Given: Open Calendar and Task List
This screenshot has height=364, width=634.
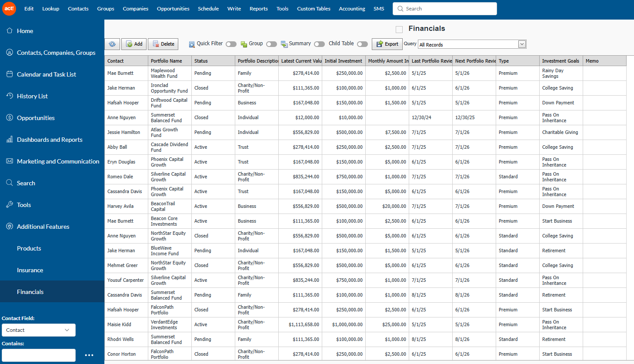Looking at the screenshot, I should click(46, 74).
